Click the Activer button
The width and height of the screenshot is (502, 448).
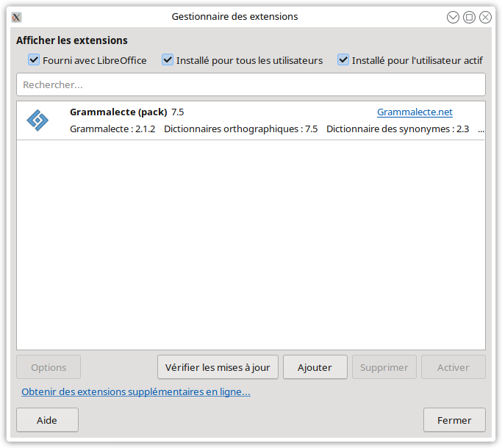453,367
